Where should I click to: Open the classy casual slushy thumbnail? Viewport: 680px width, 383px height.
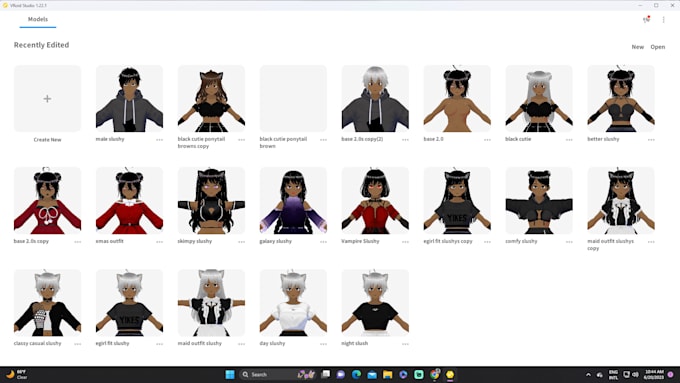(47, 303)
